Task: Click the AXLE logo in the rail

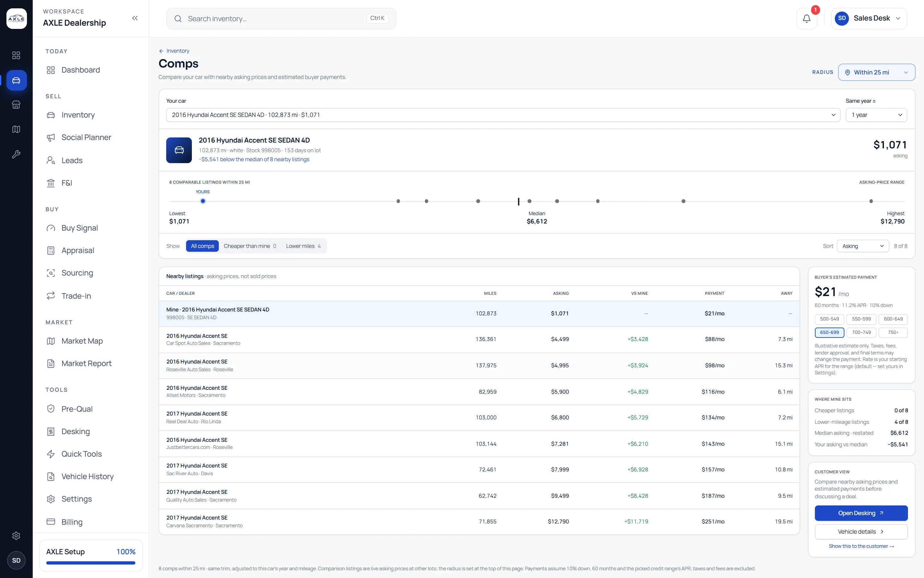Action: click(16, 18)
